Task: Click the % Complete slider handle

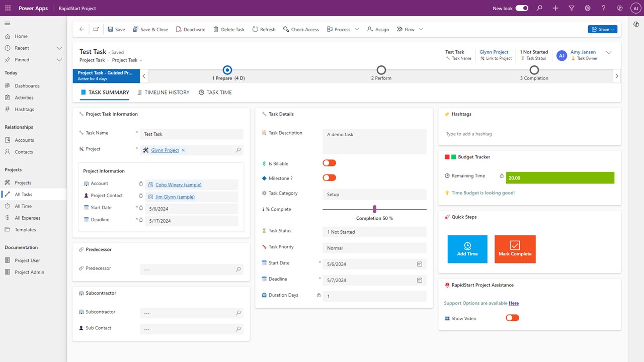Action: click(374, 209)
